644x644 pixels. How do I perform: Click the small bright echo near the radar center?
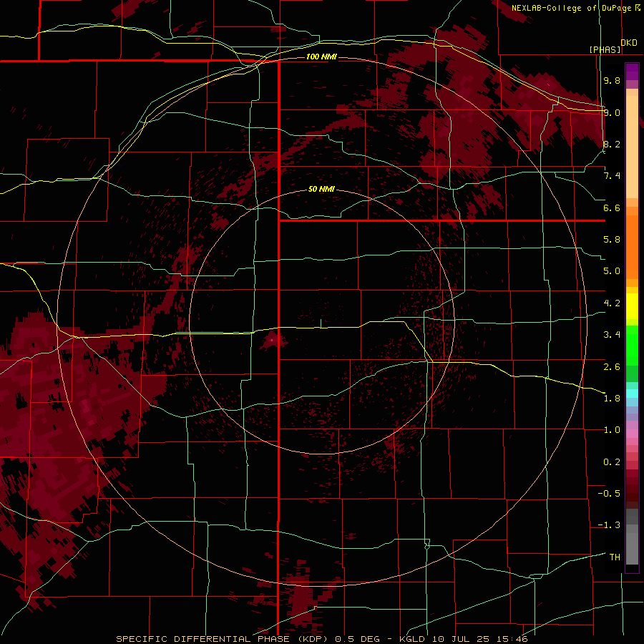(273, 340)
